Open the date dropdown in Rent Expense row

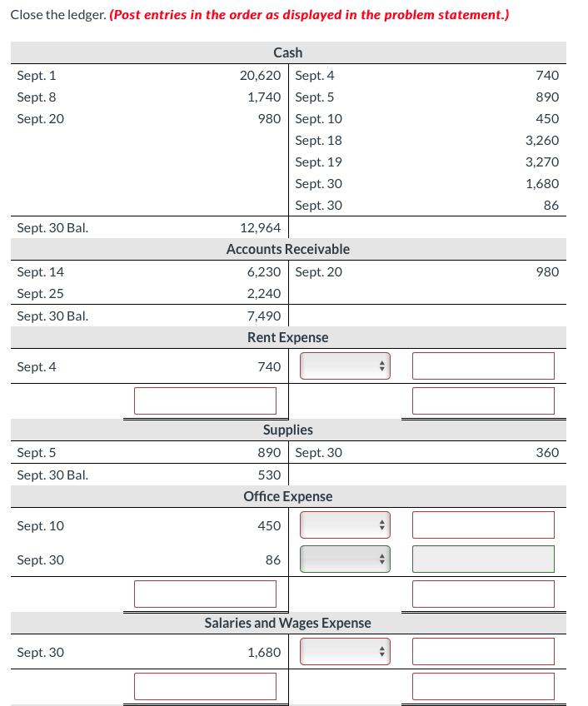[345, 365]
